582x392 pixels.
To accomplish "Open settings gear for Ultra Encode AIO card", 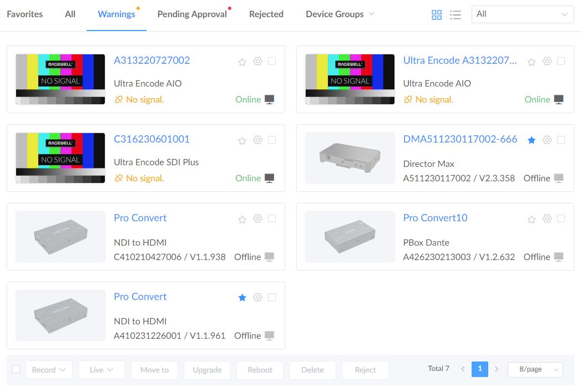I will 547,61.
